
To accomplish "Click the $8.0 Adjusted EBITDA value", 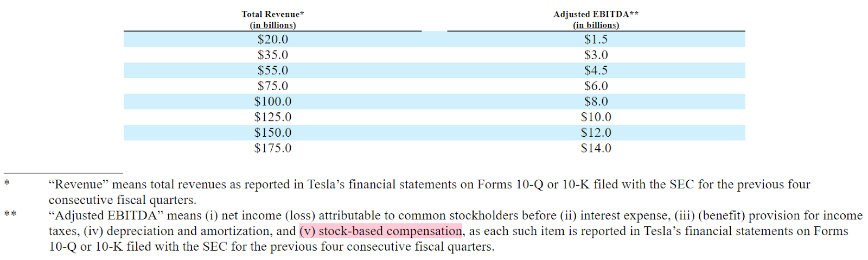I will (596, 102).
